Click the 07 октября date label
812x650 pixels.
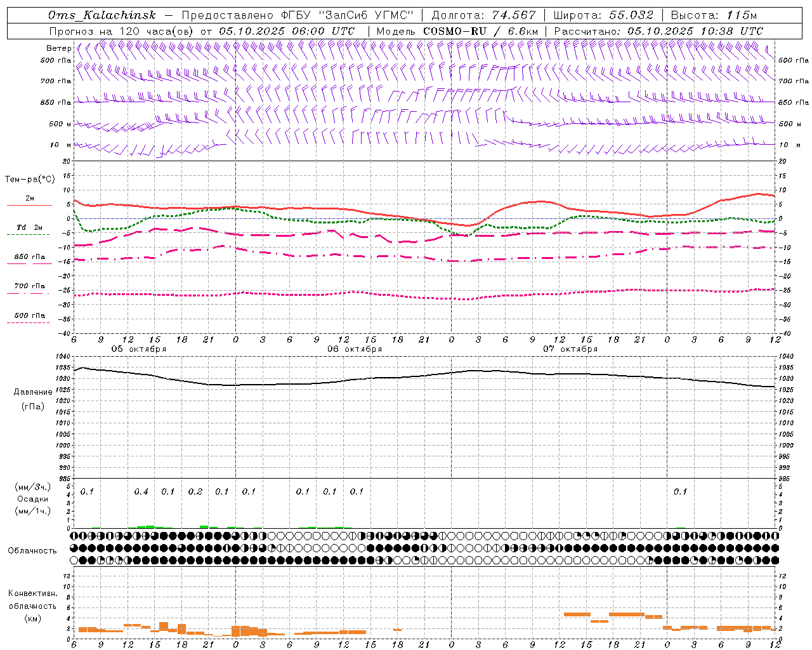[x=570, y=349]
